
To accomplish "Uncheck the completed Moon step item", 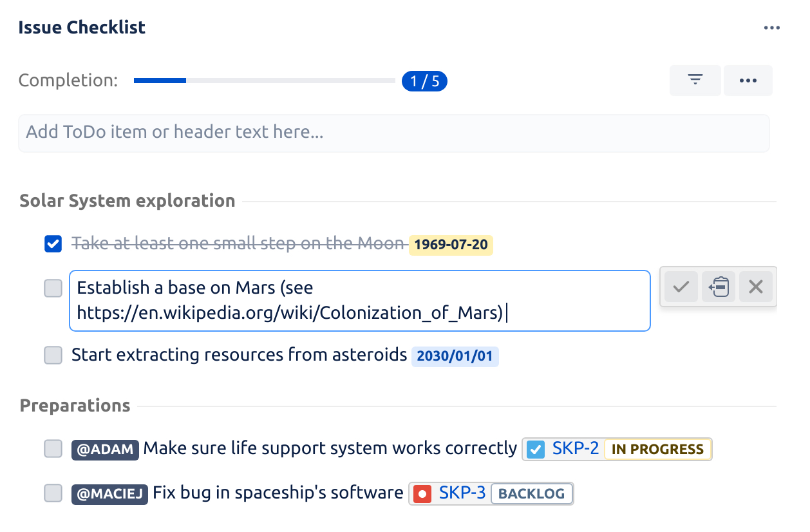I will point(53,243).
